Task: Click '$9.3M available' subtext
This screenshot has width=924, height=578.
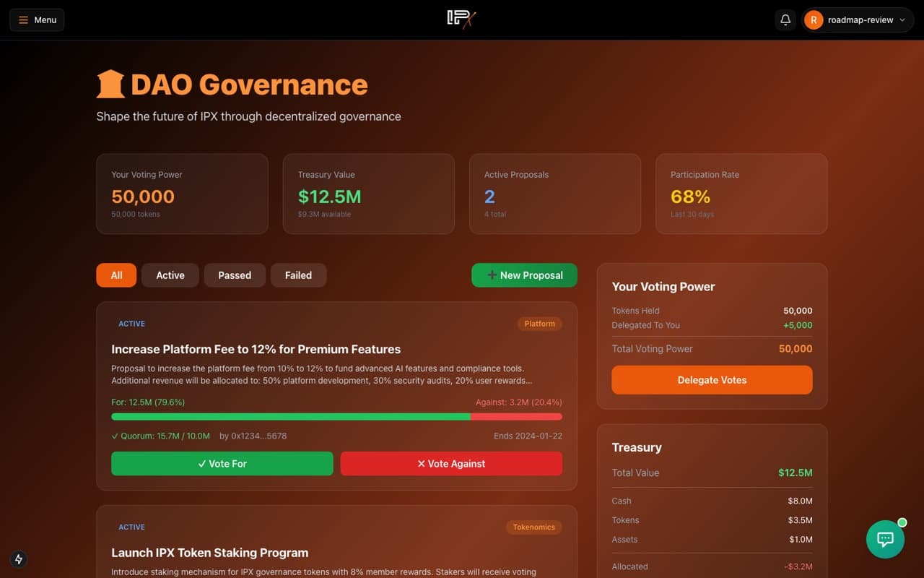Action: click(x=324, y=215)
